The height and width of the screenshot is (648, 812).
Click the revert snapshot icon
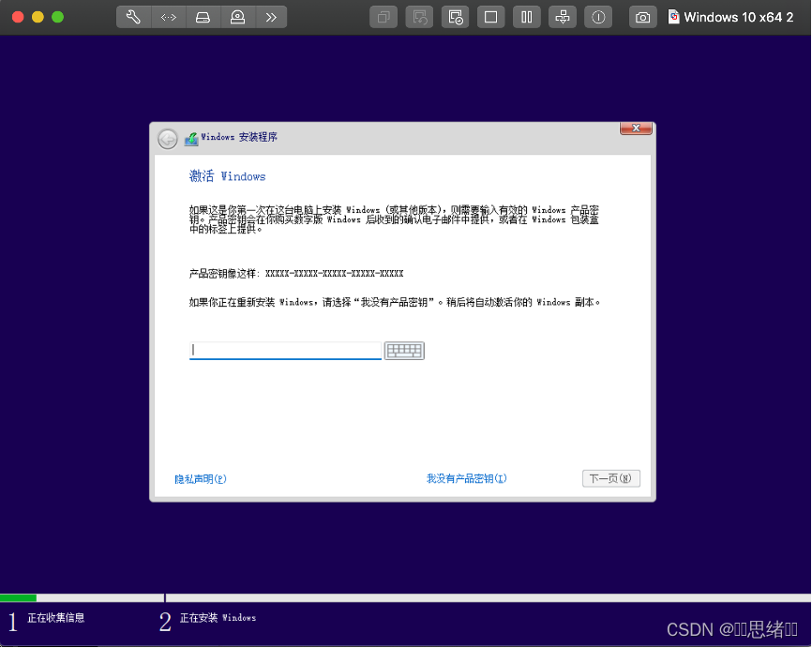click(x=419, y=17)
